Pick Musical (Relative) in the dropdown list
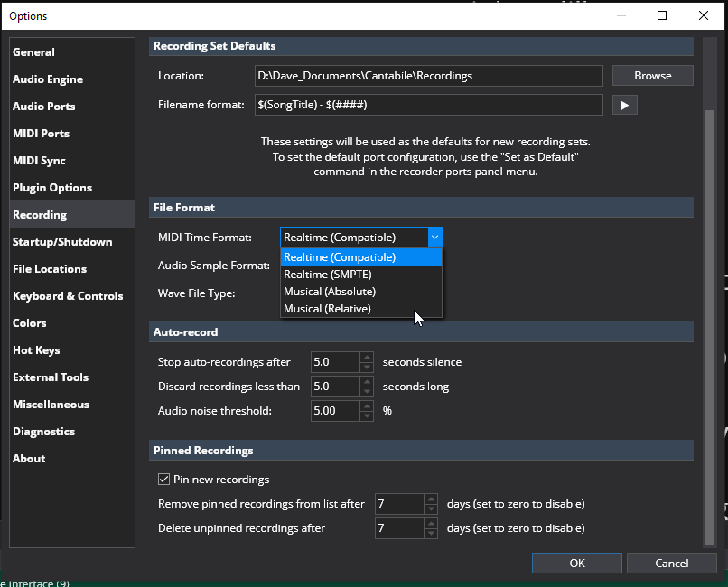Image resolution: width=728 pixels, height=587 pixels. pos(327,309)
